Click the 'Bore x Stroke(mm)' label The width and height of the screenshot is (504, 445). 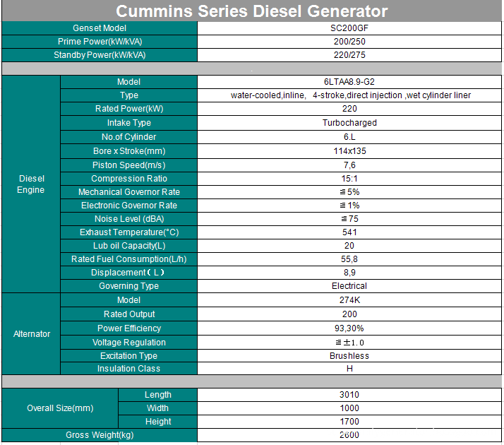pyautogui.click(x=129, y=151)
